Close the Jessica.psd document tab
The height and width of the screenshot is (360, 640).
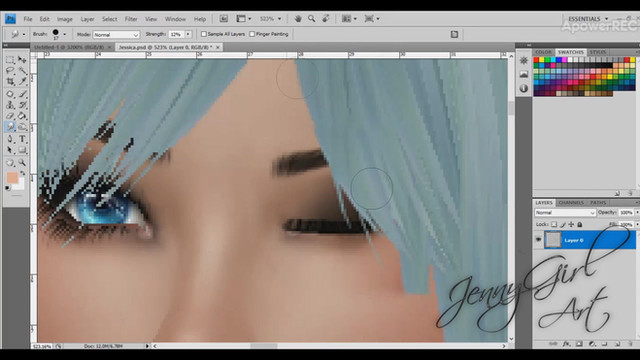pyautogui.click(x=218, y=47)
